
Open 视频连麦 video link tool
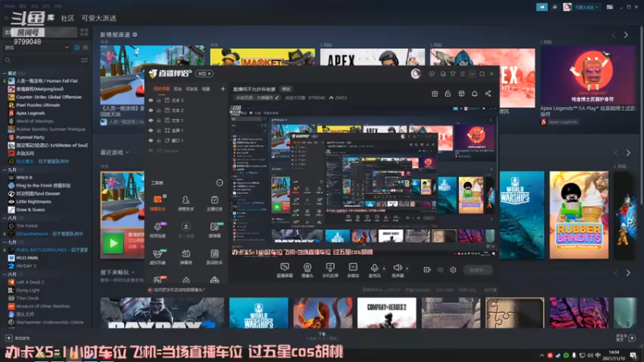158,229
